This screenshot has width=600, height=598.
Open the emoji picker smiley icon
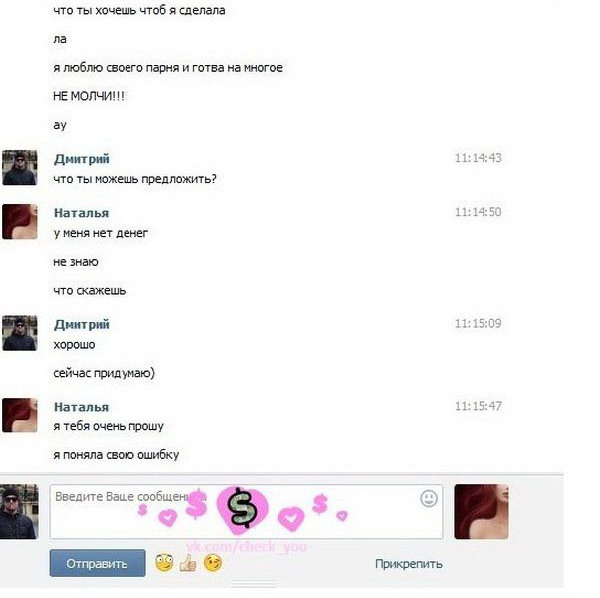[429, 499]
